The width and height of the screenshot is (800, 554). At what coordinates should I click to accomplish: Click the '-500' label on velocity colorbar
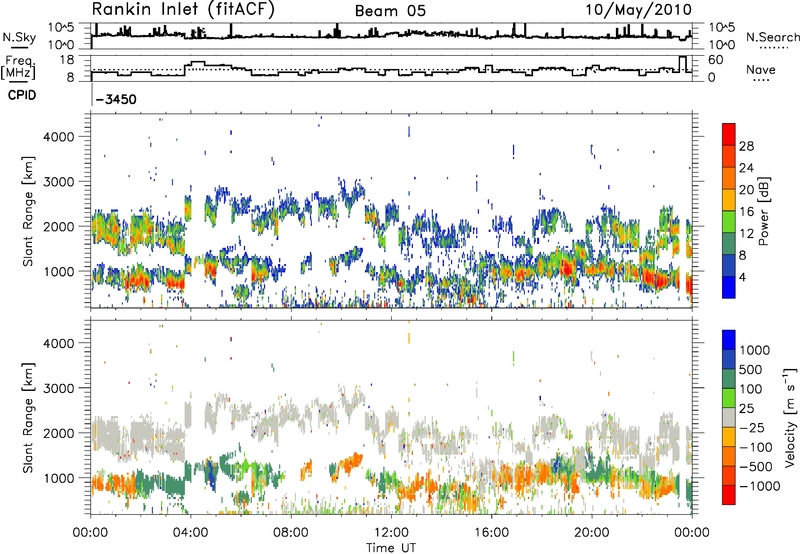(756, 467)
